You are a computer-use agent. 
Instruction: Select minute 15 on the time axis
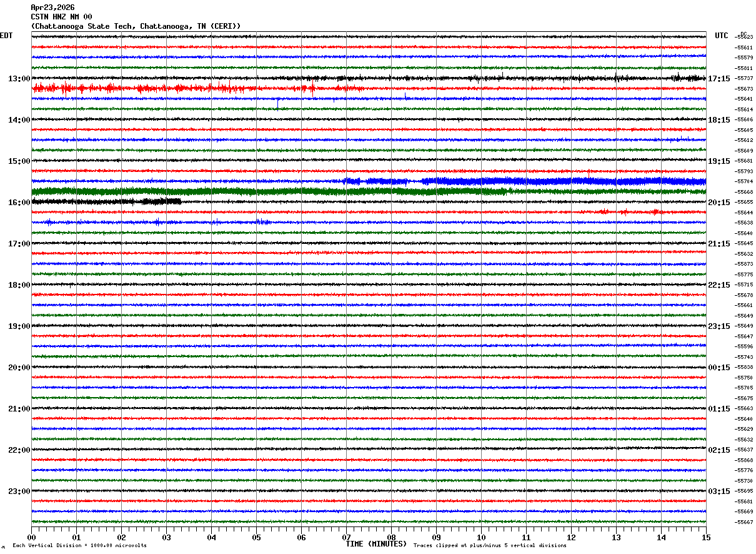tap(705, 537)
